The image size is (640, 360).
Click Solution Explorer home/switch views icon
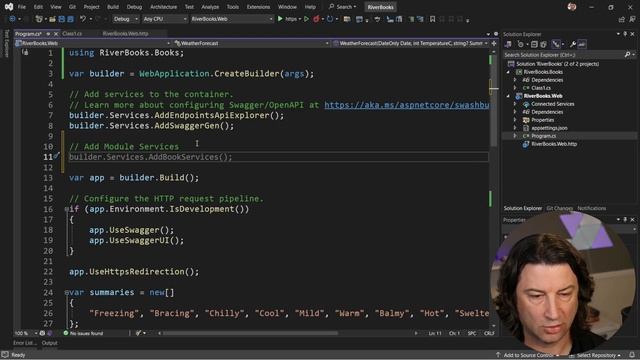(x=508, y=44)
